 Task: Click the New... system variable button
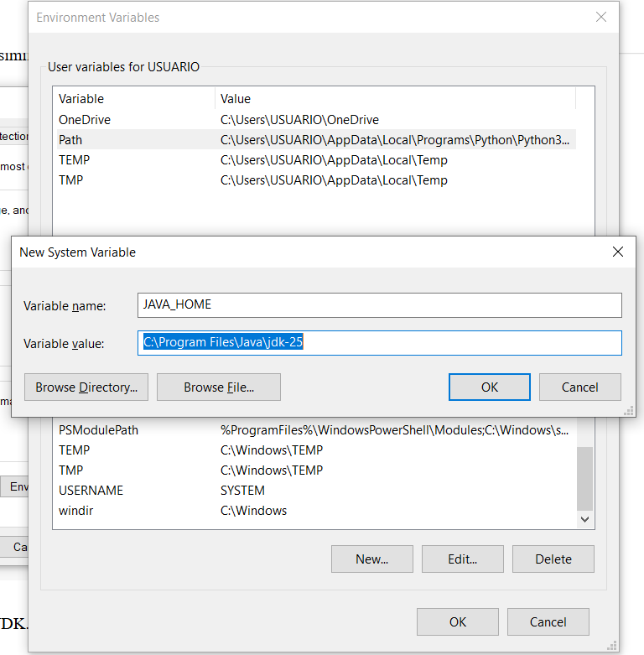pyautogui.click(x=371, y=559)
